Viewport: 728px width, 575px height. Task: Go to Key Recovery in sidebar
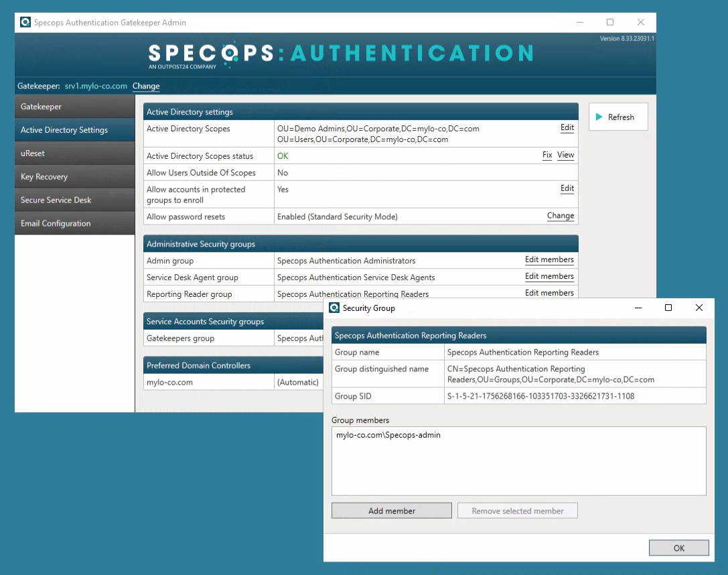(x=75, y=176)
